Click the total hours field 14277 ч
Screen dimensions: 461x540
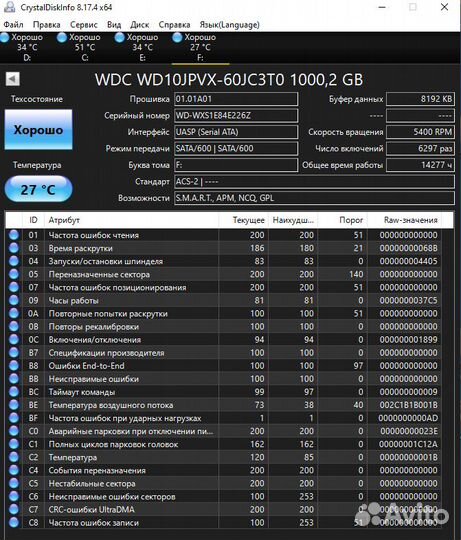point(420,165)
